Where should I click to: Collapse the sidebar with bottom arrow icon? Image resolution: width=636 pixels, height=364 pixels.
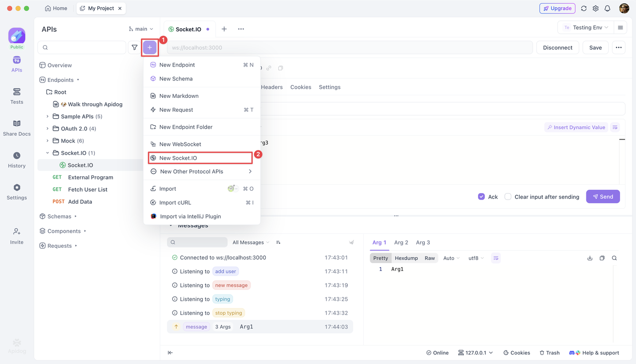tap(170, 353)
